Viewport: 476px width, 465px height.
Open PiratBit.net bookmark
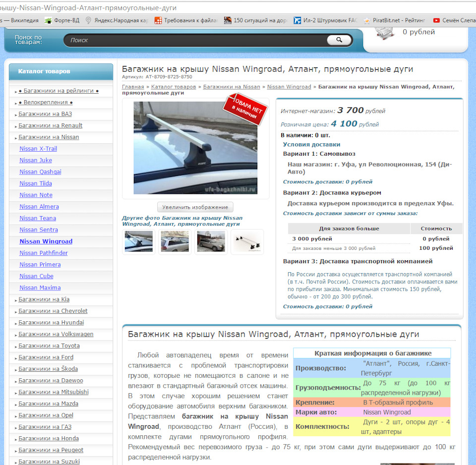pos(395,20)
